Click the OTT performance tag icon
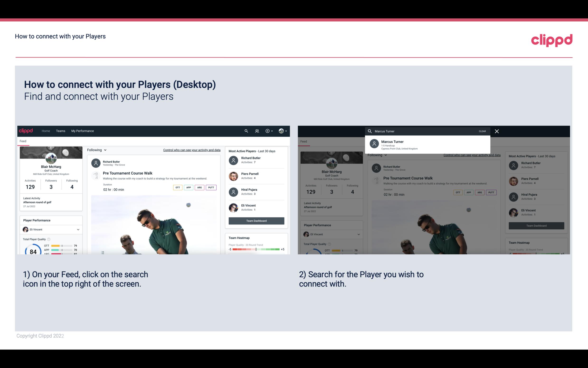 click(177, 187)
